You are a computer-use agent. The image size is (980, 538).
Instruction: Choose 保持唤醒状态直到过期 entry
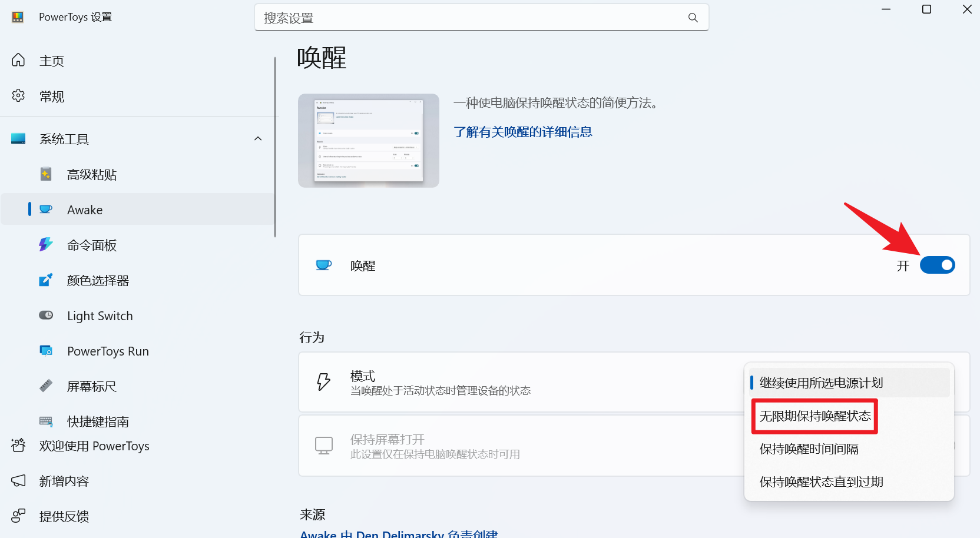coord(821,481)
